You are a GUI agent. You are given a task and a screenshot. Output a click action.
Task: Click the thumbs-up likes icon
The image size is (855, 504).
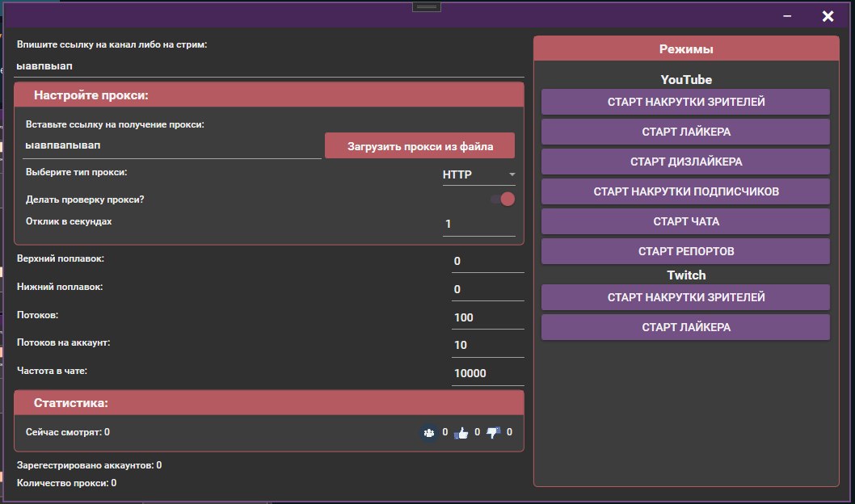(x=461, y=433)
